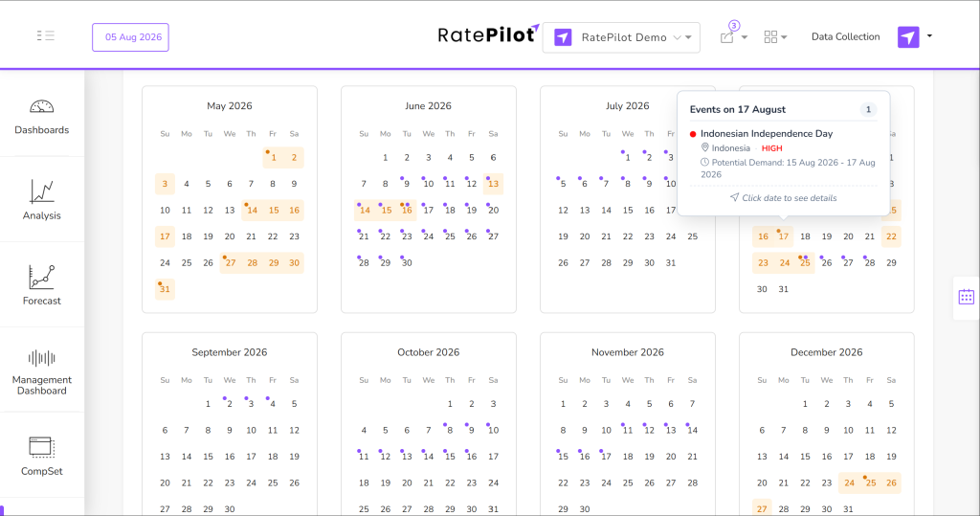Click the purple RatePilot user avatar icon

coord(908,37)
